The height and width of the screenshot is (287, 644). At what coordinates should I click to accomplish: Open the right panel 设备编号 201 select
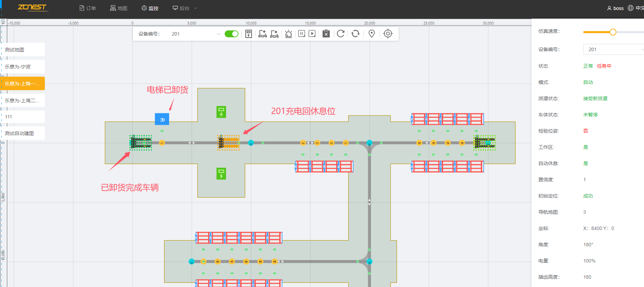click(614, 49)
